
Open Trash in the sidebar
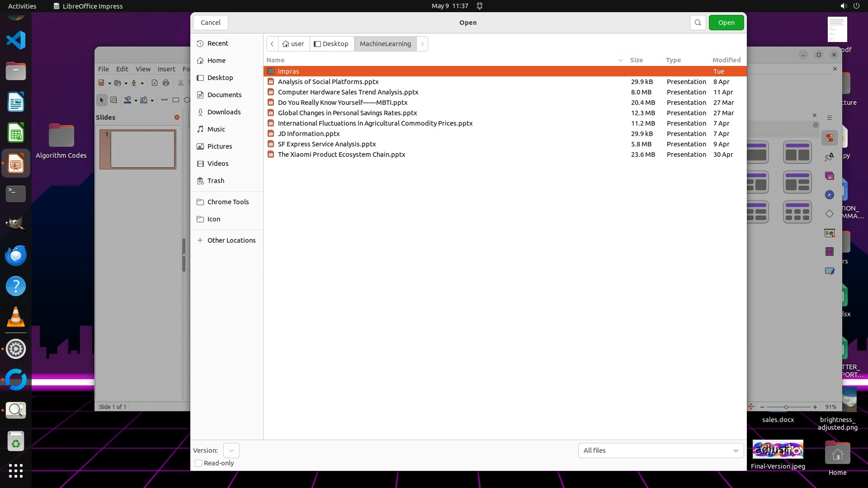tap(216, 181)
